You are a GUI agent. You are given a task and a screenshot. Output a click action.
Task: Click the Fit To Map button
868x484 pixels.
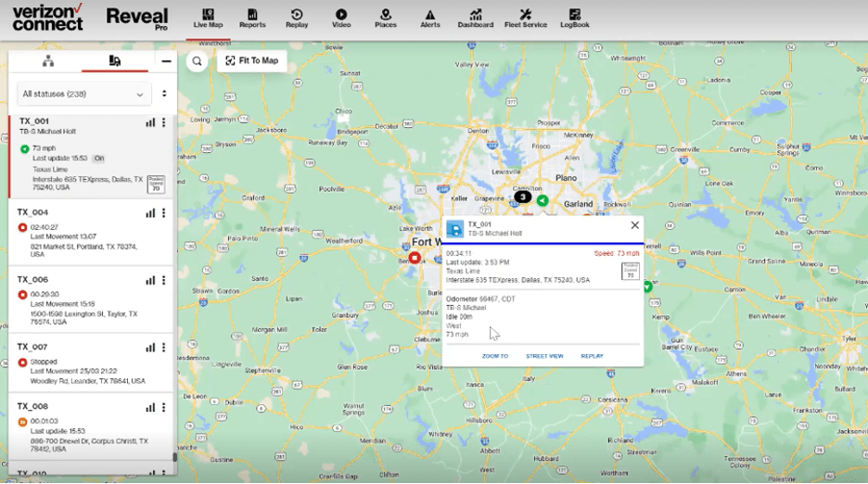pos(252,61)
